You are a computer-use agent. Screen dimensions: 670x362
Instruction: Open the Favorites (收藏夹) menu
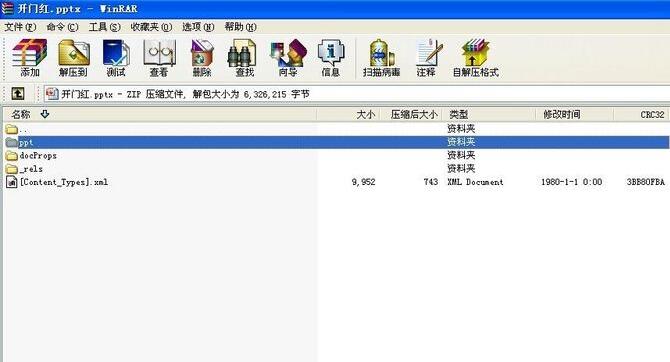point(151,27)
